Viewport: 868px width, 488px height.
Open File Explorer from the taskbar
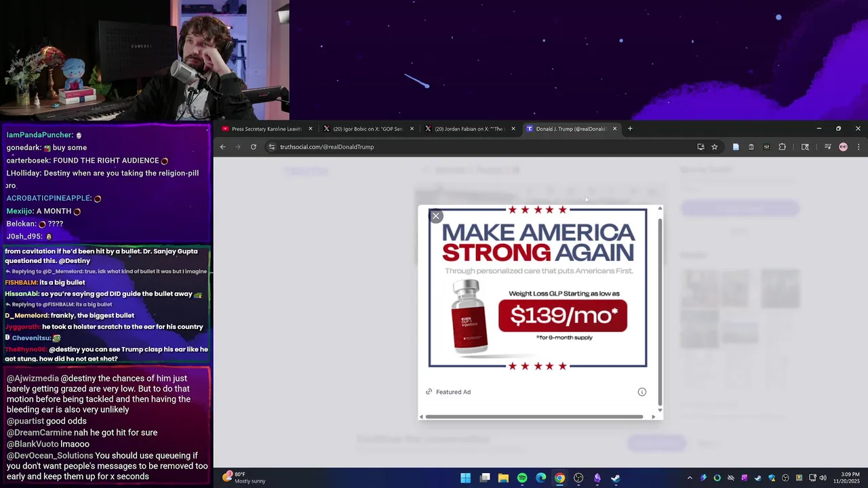(x=503, y=478)
